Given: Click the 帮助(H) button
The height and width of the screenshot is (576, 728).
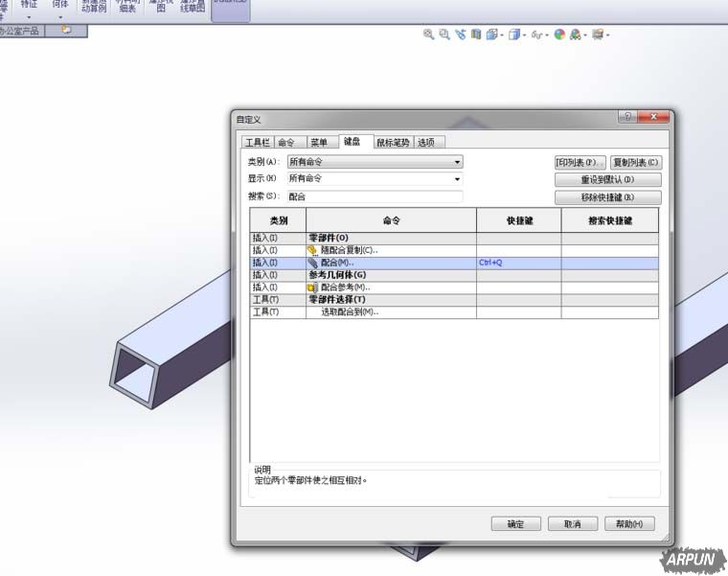Looking at the screenshot, I should (x=629, y=524).
